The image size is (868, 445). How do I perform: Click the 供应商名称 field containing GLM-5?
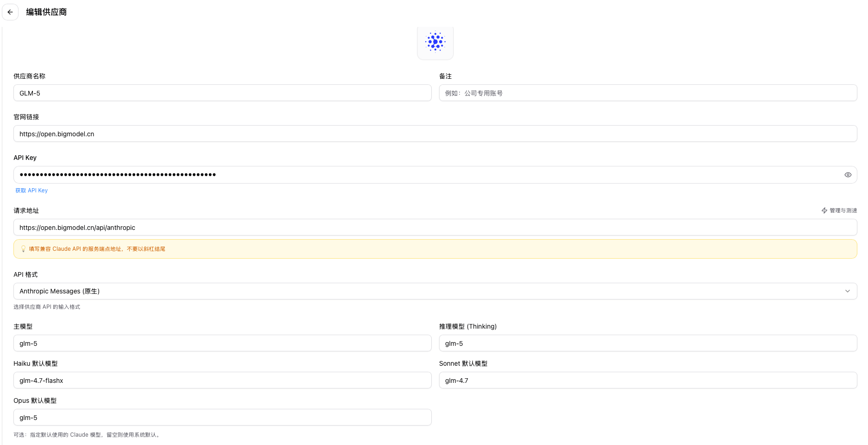(x=222, y=93)
